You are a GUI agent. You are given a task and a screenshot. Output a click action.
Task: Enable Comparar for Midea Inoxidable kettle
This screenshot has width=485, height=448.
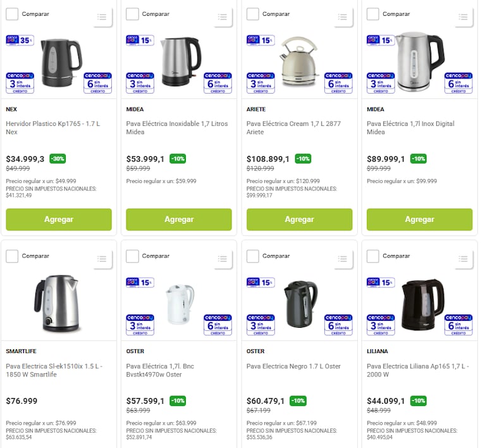[132, 14]
